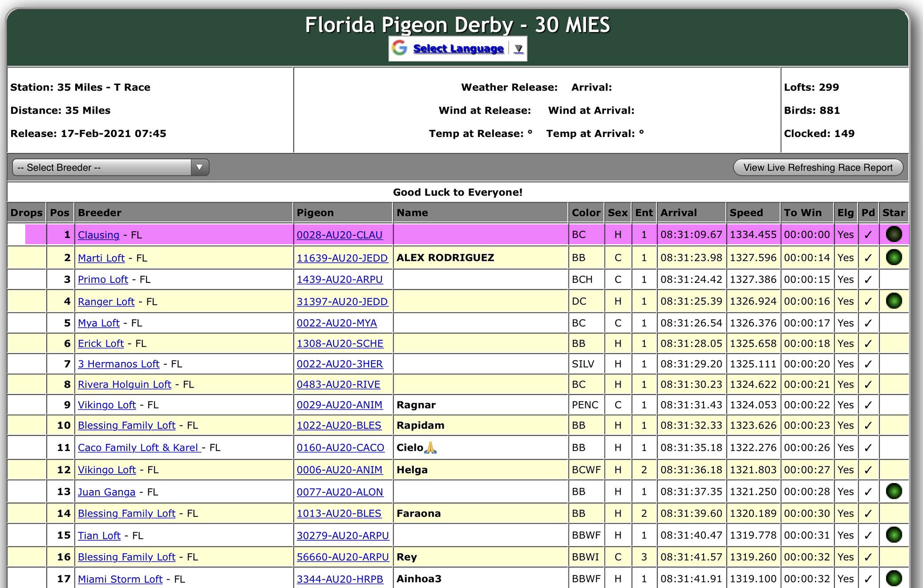Click the green star in Tian Loft row
Viewport: 923px width, 588px height.
(893, 535)
